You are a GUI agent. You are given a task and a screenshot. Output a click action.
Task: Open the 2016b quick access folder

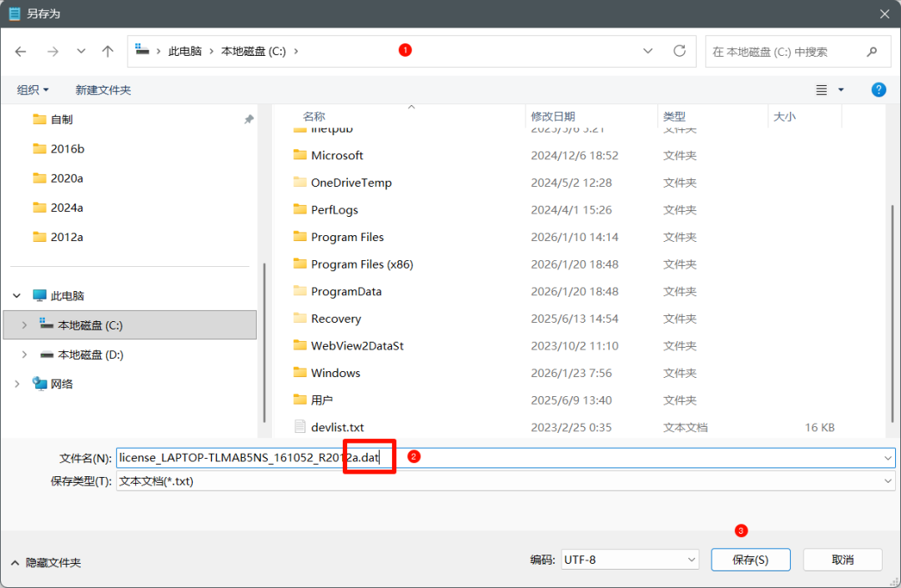click(58, 148)
